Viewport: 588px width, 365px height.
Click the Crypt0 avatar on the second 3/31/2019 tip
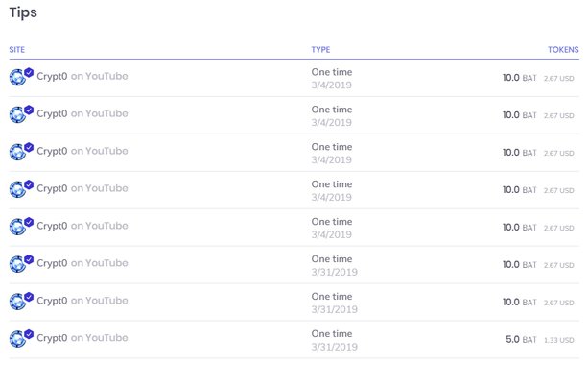click(17, 302)
